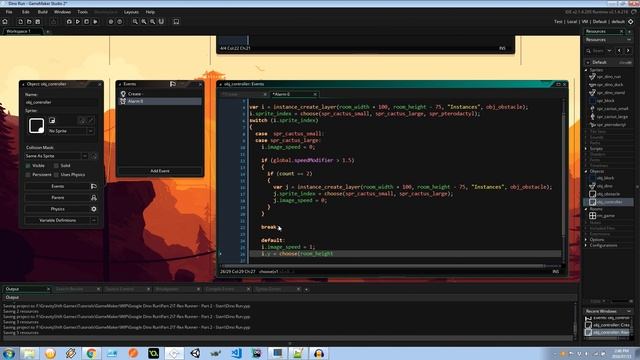640x360 pixels.
Task: Open the game options toolbar icon
Action: tap(111, 22)
